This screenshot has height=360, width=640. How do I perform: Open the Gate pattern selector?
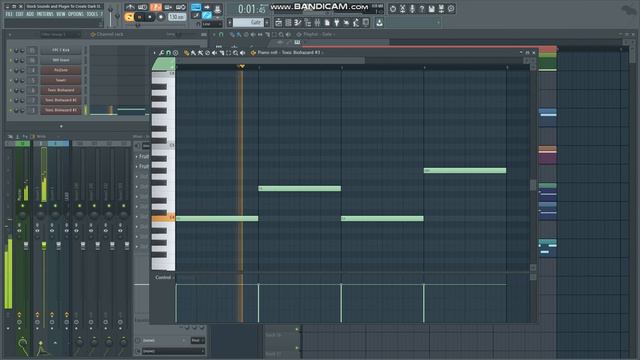pyautogui.click(x=249, y=22)
